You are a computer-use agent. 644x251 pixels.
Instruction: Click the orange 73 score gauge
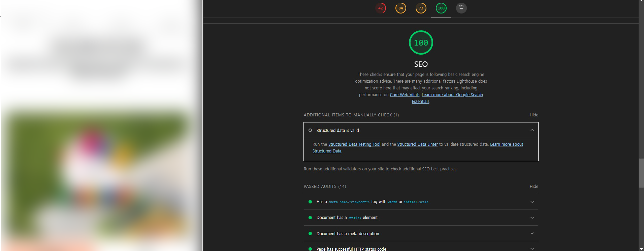(421, 8)
